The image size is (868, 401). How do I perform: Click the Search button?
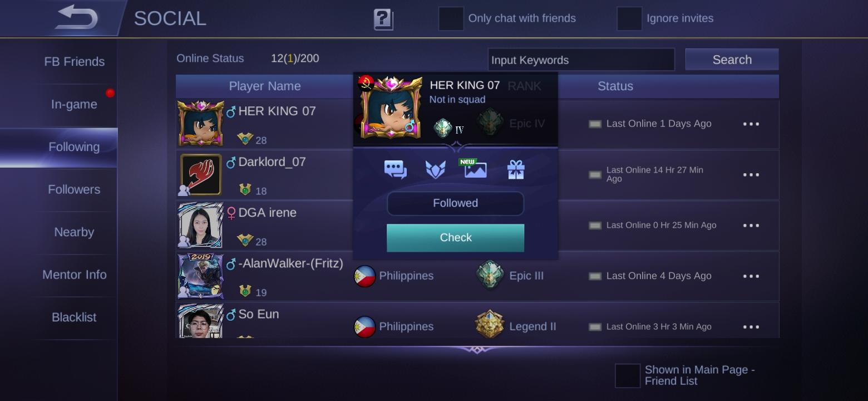(x=732, y=60)
